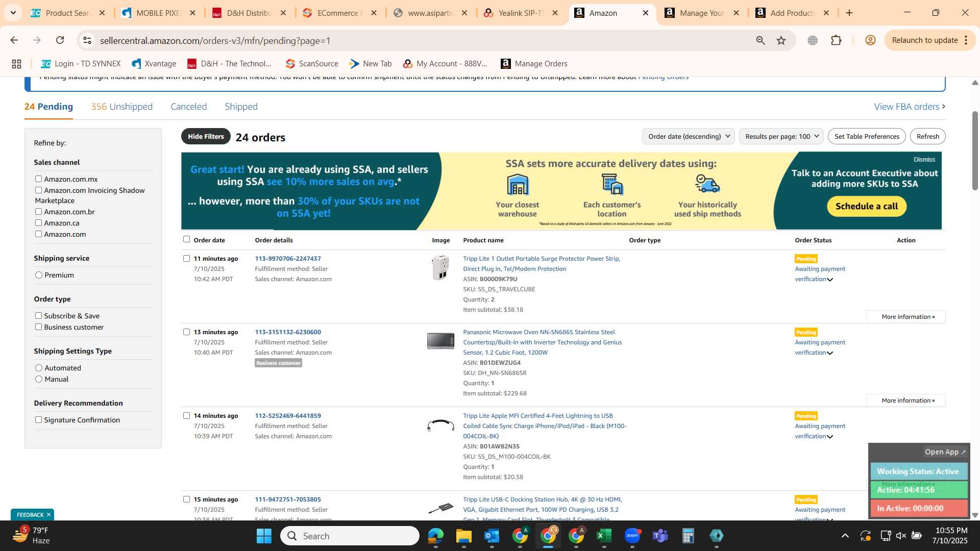This screenshot has height=551, width=980.
Task: Open order 113-9970706-2247437 details
Action: point(288,259)
